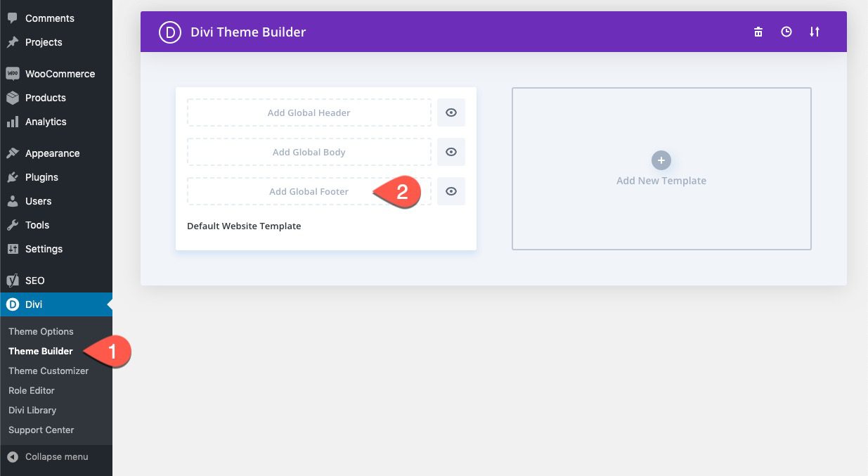The height and width of the screenshot is (476, 868).
Task: Toggle visibility of the Global Body
Action: (451, 151)
